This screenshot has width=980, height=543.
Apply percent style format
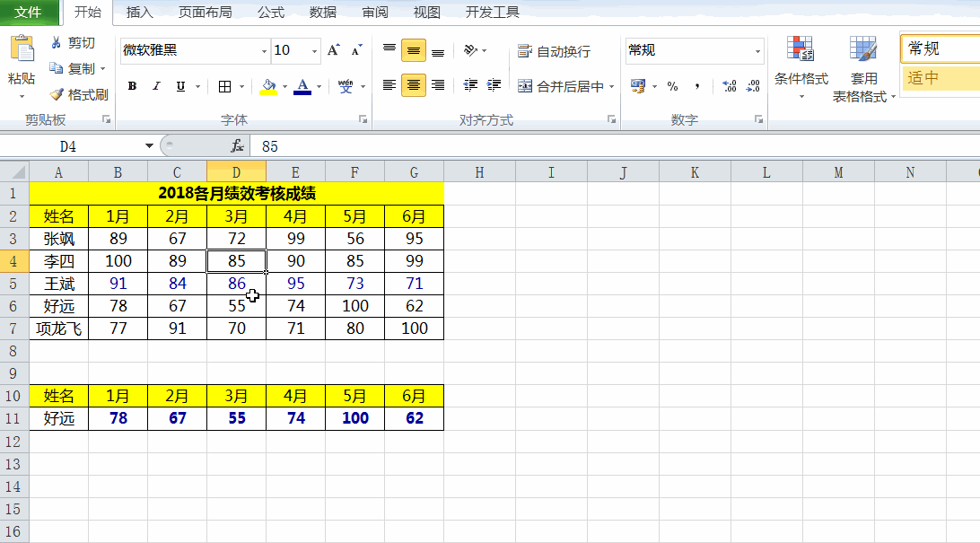tap(672, 86)
